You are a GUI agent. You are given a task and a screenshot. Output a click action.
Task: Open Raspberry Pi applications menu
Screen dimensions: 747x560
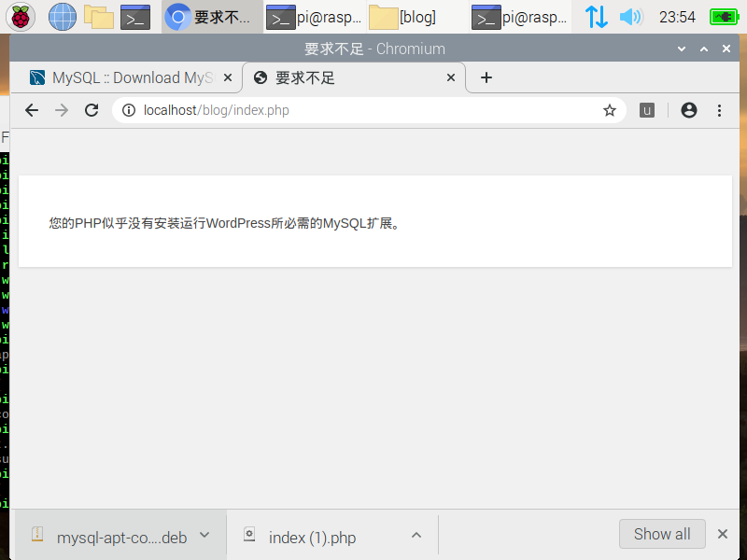point(21,16)
